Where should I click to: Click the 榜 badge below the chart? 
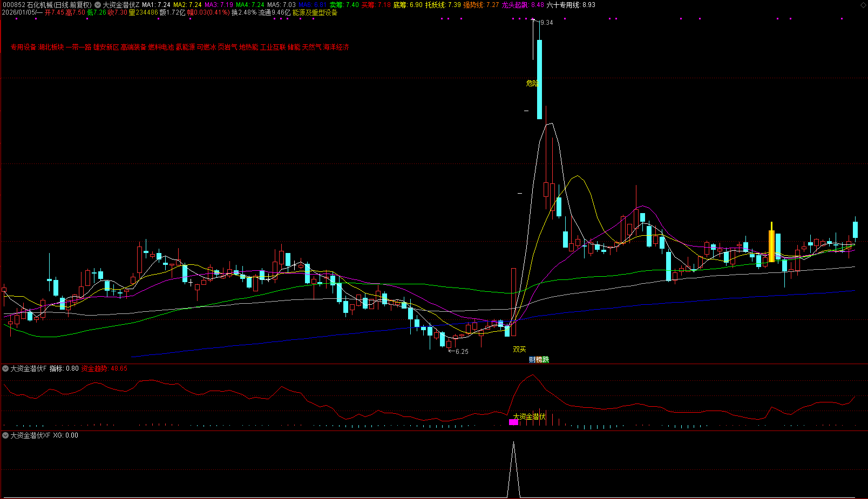(x=539, y=360)
